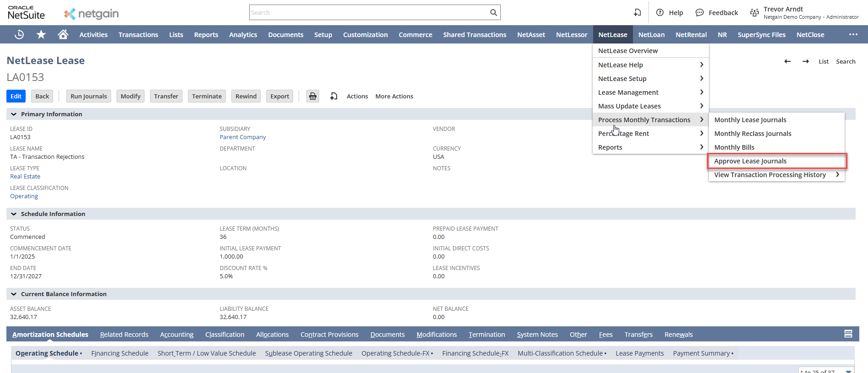This screenshot has width=868, height=373.
Task: Expand the Lease Management submenu
Action: point(702,92)
